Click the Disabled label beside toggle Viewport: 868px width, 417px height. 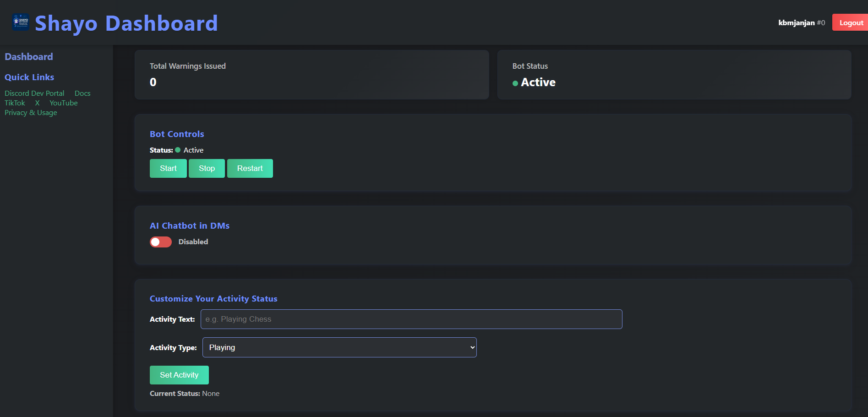[193, 242]
